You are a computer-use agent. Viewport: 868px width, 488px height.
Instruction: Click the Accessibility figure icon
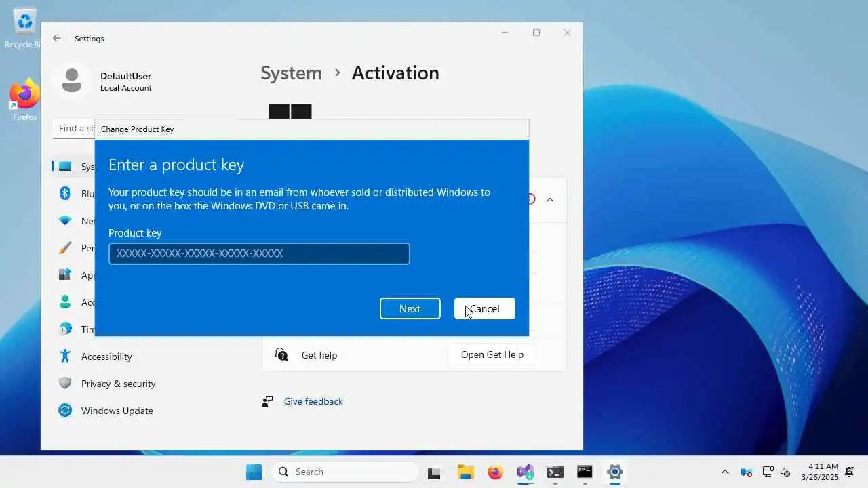click(x=65, y=357)
